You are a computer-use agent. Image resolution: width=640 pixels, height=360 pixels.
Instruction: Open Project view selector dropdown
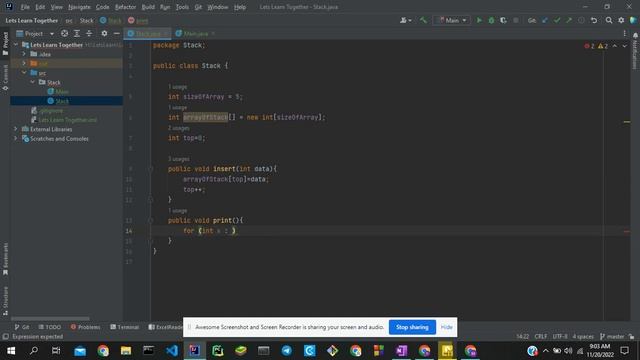coord(35,33)
